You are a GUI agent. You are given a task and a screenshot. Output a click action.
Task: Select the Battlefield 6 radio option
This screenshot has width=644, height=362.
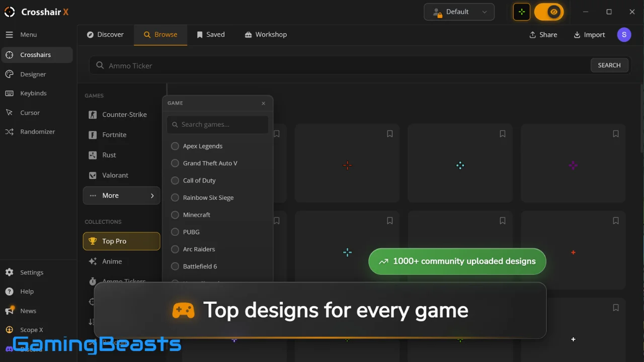[x=175, y=266]
